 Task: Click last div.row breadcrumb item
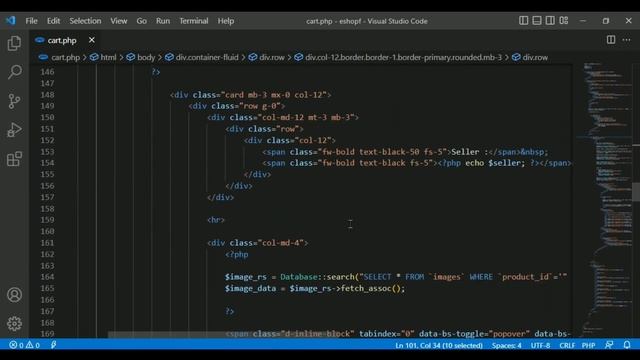tap(530, 58)
